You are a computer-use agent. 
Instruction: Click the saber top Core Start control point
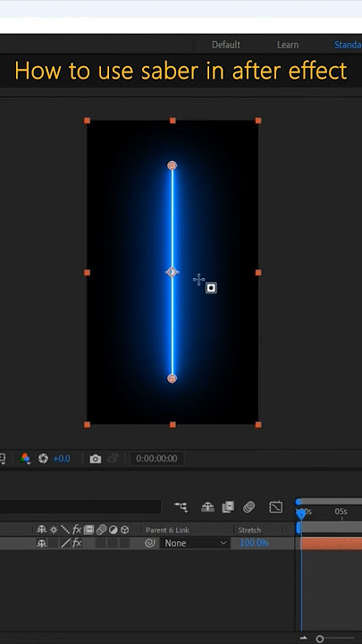tap(173, 165)
